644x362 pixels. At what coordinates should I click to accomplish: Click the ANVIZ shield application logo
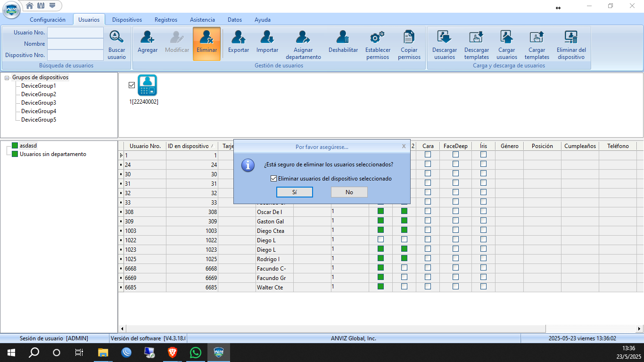click(11, 9)
